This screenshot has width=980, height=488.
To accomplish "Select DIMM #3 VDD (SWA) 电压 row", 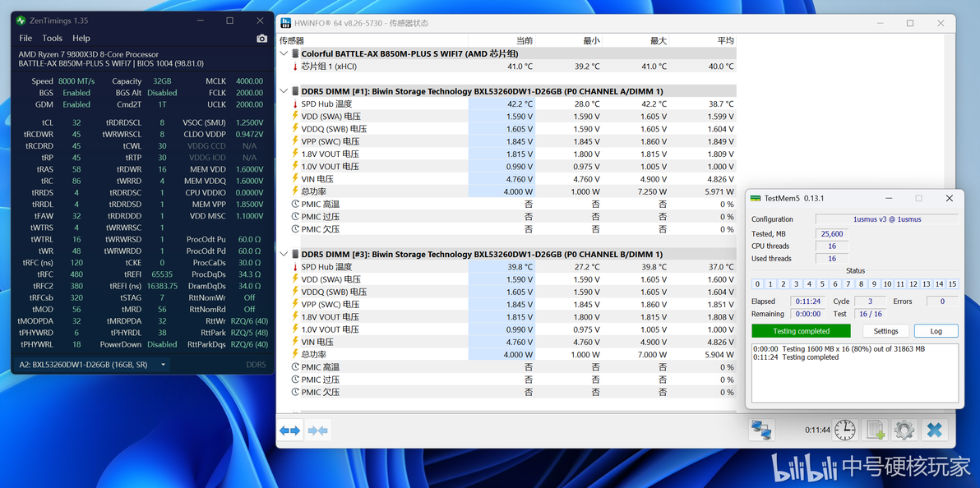I will (x=507, y=279).
